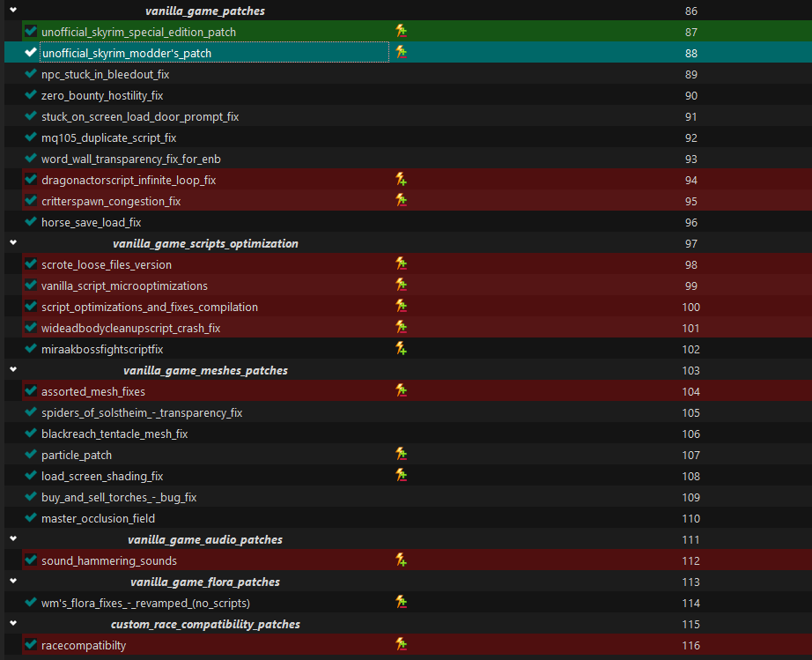Toggle master_occlusion_field checkbox

click(x=31, y=517)
